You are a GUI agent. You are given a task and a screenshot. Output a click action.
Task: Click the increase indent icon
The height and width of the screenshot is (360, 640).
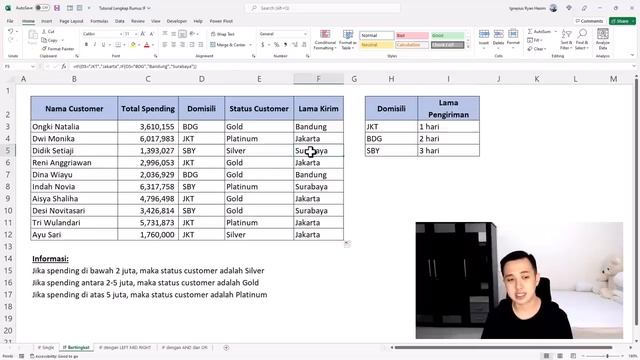point(200,44)
